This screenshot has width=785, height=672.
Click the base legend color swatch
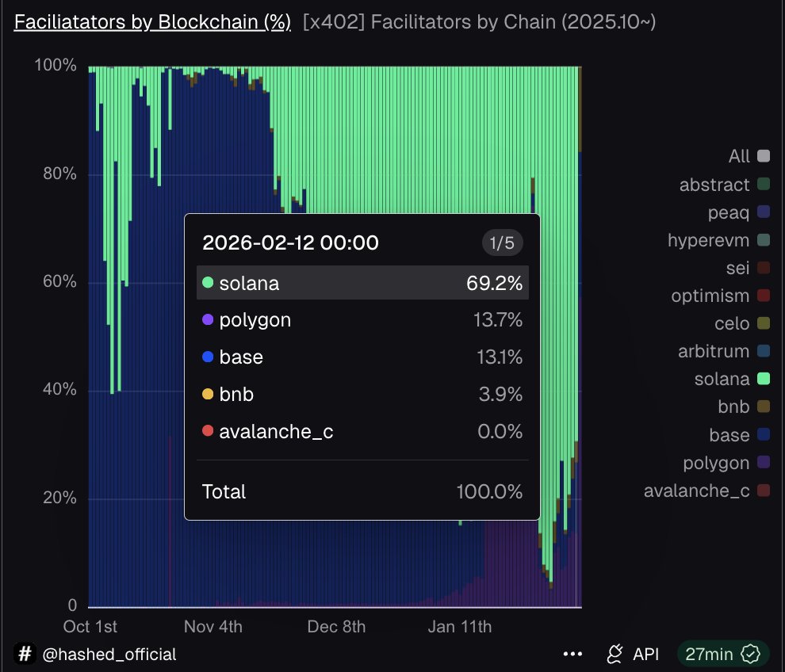(764, 434)
